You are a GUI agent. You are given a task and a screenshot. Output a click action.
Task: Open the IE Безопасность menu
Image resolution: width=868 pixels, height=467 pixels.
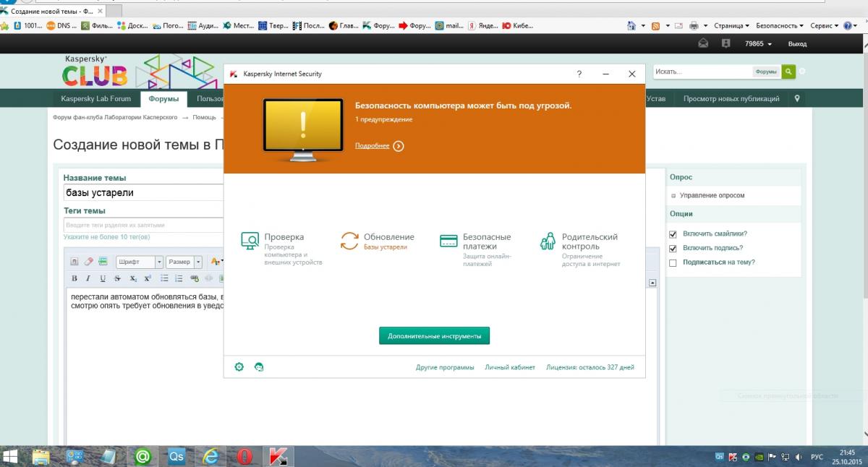pos(780,25)
